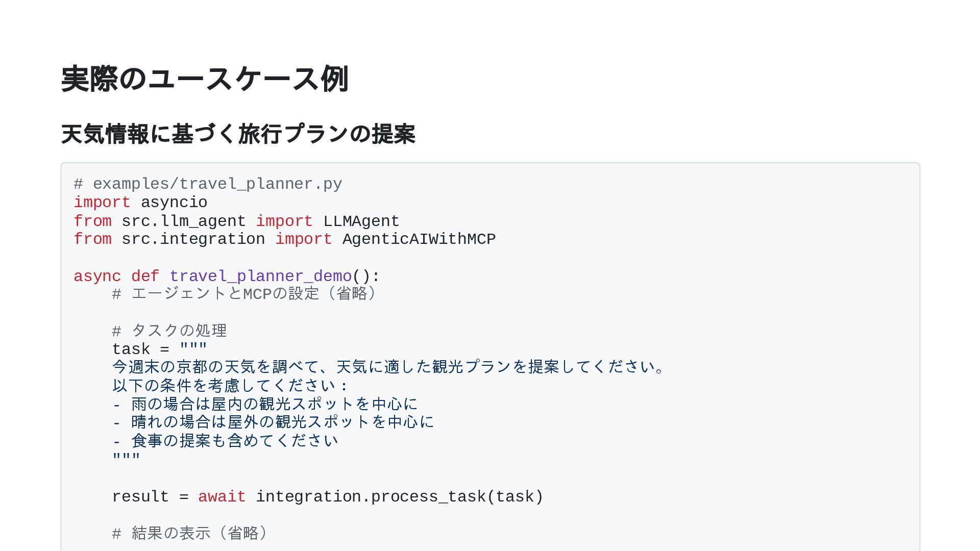Click the subheading 天気情報に基づく旅行プランの提案

click(238, 134)
